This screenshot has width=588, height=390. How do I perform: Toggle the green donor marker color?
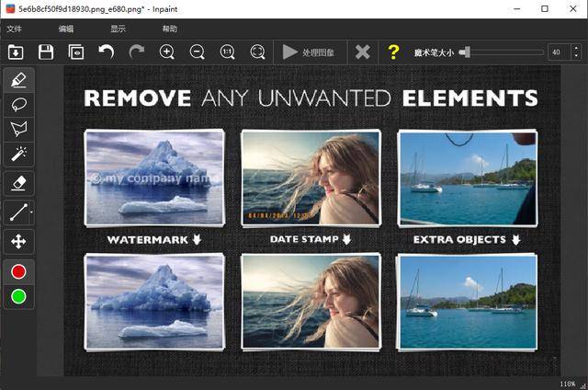tap(18, 296)
